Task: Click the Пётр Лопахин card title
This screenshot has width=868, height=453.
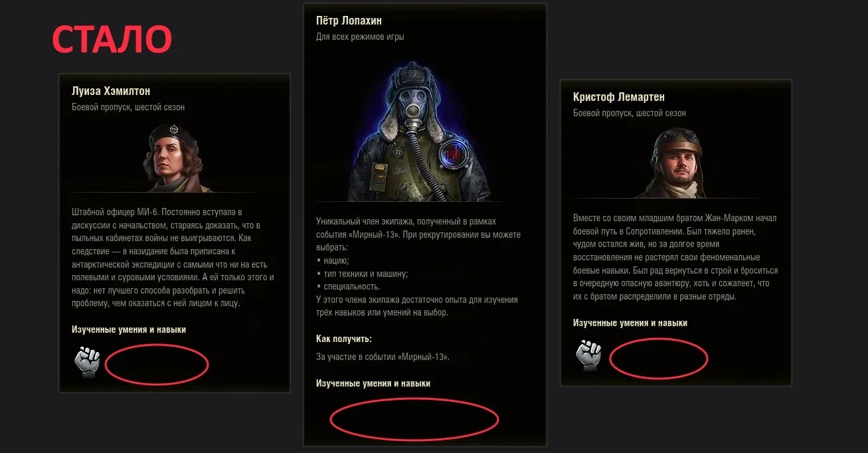Action: pyautogui.click(x=349, y=21)
